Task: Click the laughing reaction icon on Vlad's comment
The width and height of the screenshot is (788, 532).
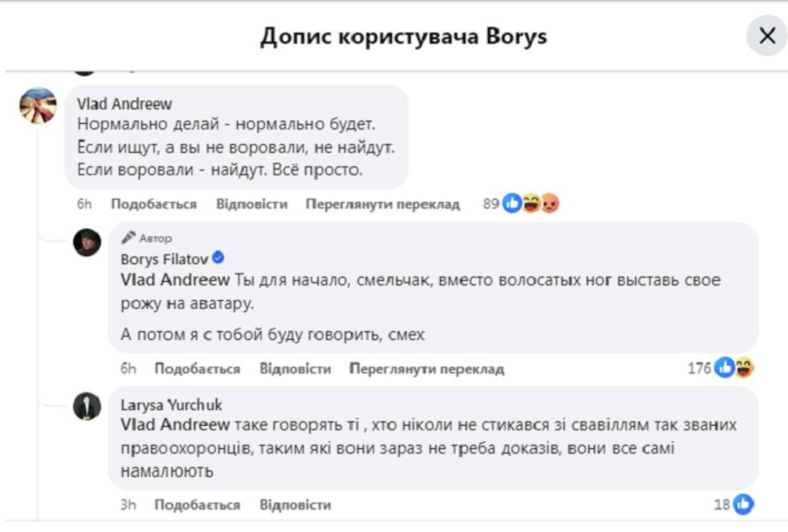Action: point(531,204)
